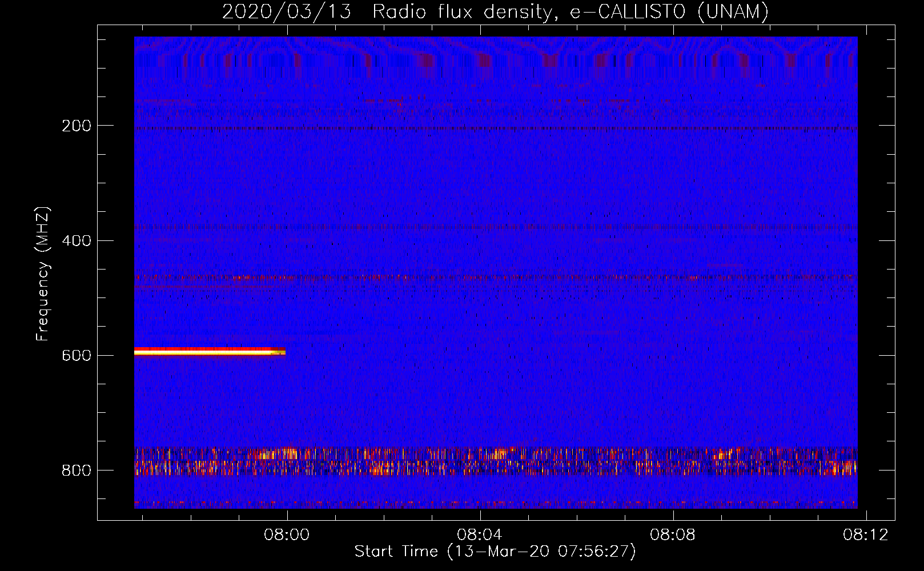Click the 200 frequency tick label
The width and height of the screenshot is (924, 571).
pyautogui.click(x=76, y=126)
